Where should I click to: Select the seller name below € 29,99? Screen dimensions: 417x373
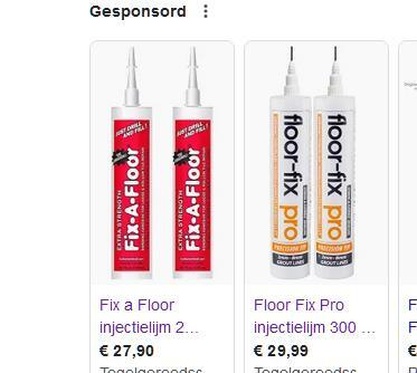[x=305, y=369]
